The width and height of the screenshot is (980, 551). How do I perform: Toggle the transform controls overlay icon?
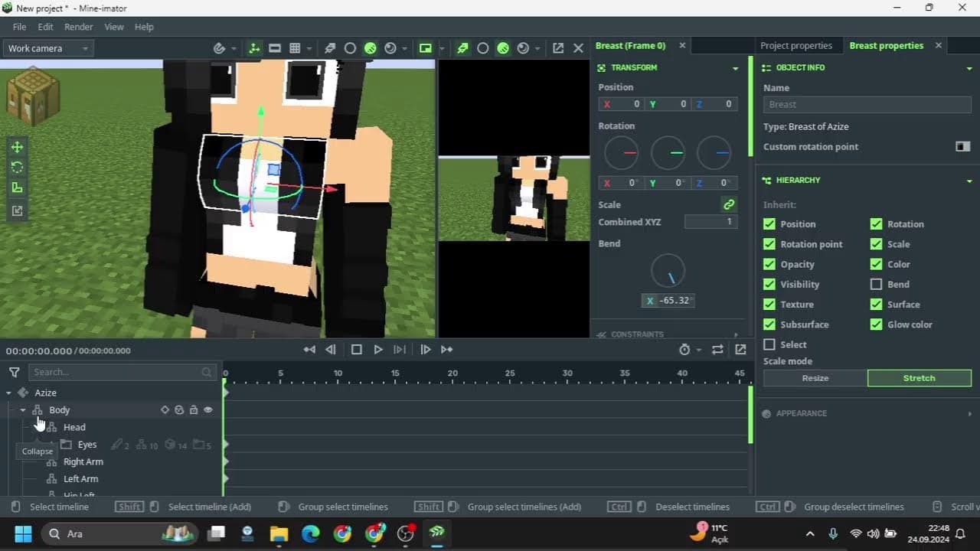point(255,48)
